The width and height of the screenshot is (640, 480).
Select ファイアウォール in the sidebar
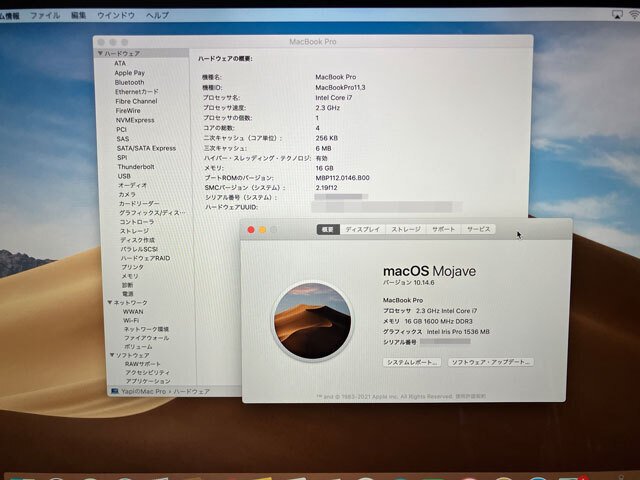[x=147, y=338]
